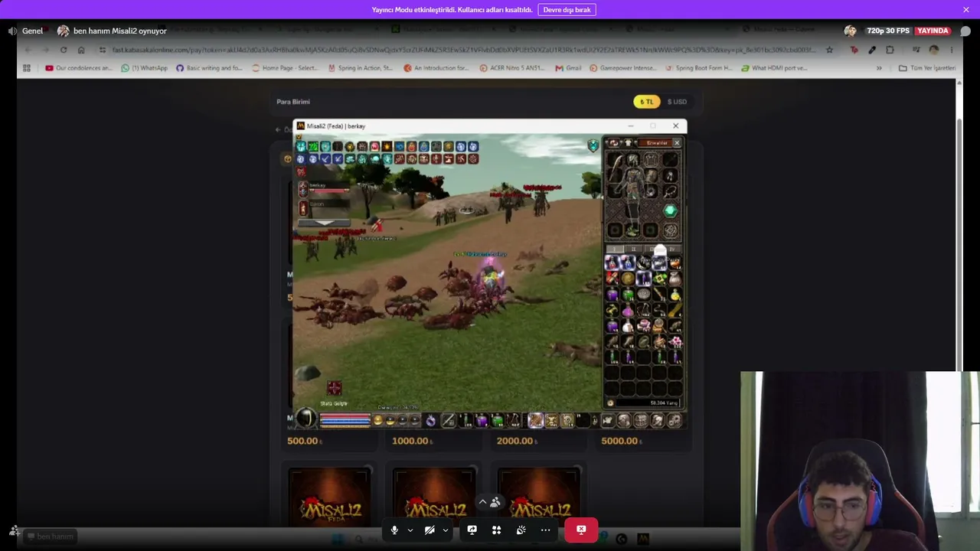Image resolution: width=980 pixels, height=551 pixels.
Task: Open the game system gear icon
Action: pyautogui.click(x=675, y=420)
